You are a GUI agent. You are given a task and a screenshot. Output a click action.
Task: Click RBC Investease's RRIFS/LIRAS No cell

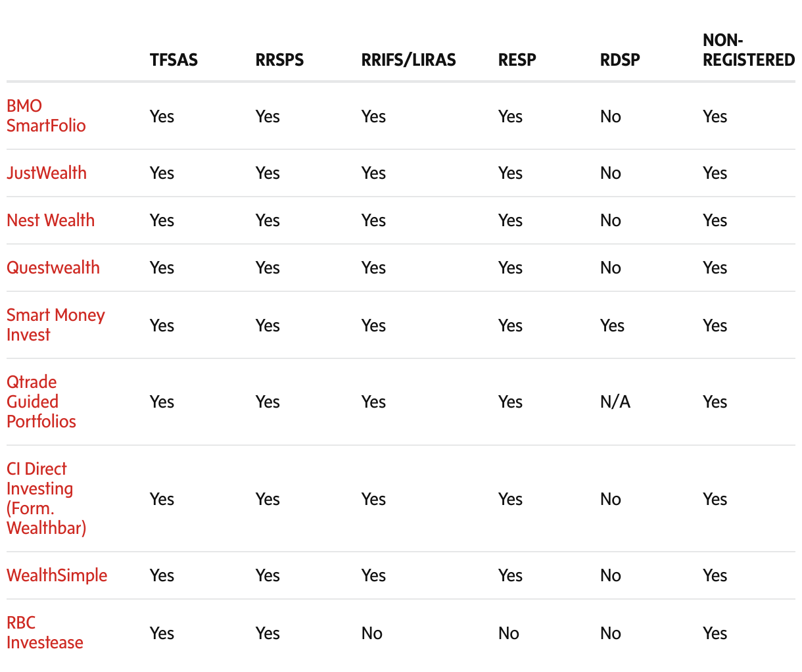(371, 633)
